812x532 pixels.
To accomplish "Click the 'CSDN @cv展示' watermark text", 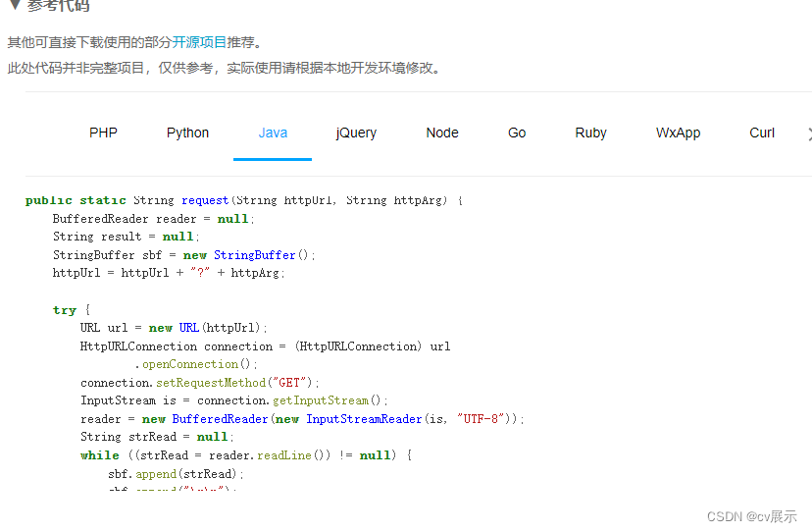I will pos(751,516).
